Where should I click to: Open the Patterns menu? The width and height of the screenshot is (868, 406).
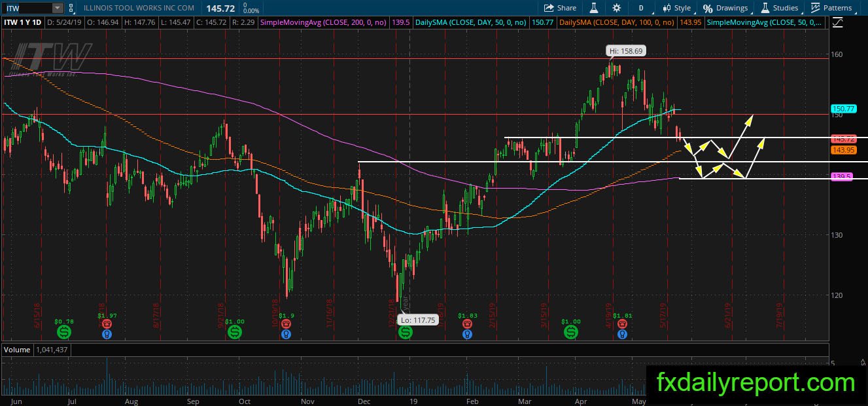(831, 8)
